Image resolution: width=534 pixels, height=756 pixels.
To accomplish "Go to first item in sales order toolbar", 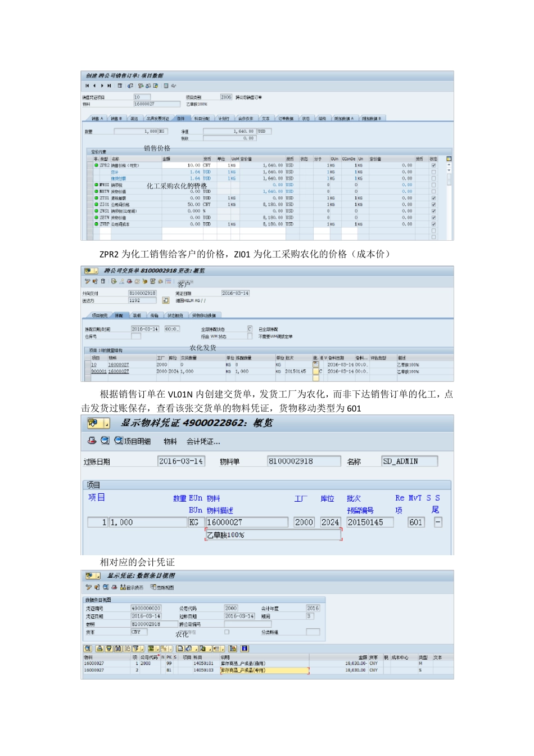I will (x=87, y=86).
